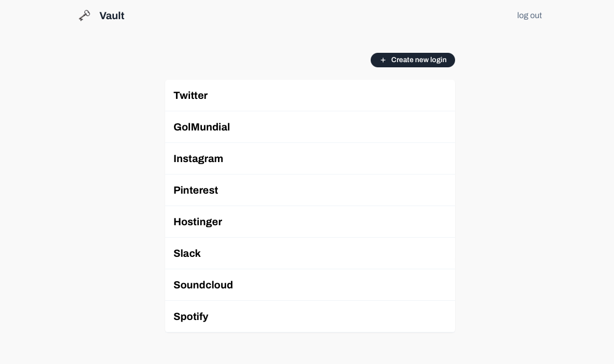Click the Vault title text
The image size is (614, 364).
112,16
